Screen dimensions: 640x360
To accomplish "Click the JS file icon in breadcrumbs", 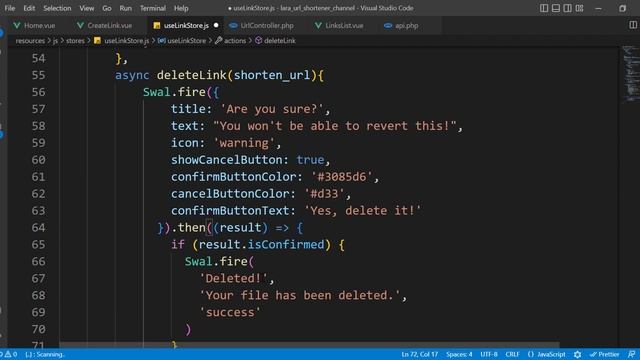I will pyautogui.click(x=97, y=40).
